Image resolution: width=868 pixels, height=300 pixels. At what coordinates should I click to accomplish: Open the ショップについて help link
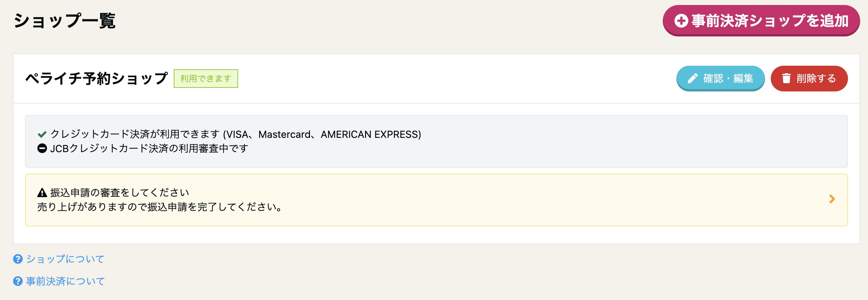pyautogui.click(x=65, y=259)
